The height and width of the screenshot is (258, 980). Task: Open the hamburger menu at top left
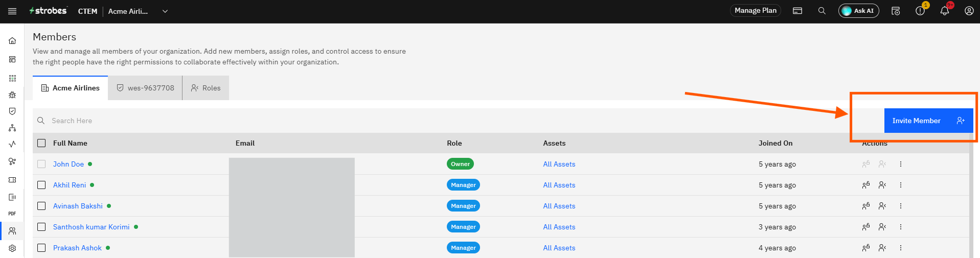tap(12, 11)
